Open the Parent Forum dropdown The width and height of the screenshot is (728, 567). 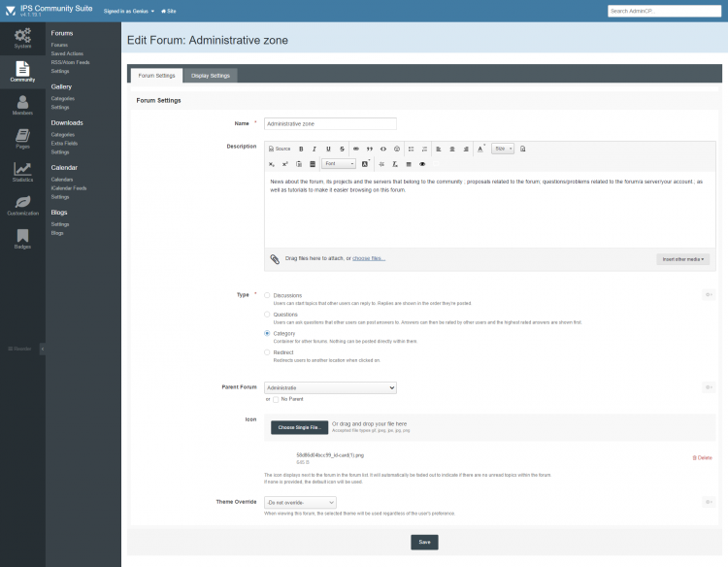pos(330,387)
